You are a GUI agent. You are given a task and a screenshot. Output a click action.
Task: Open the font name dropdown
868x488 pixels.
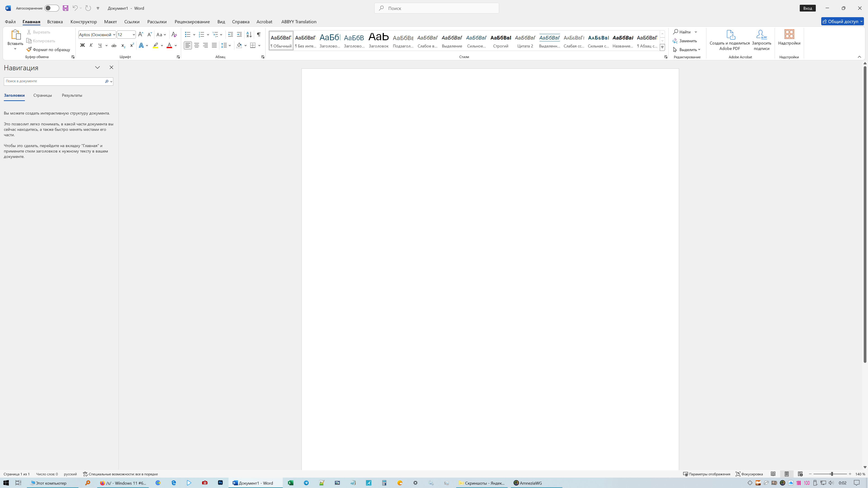coord(114,34)
